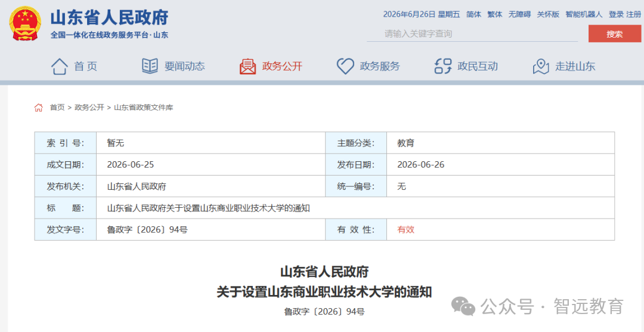
Task: Click document number below the article heading
Action: point(324,312)
